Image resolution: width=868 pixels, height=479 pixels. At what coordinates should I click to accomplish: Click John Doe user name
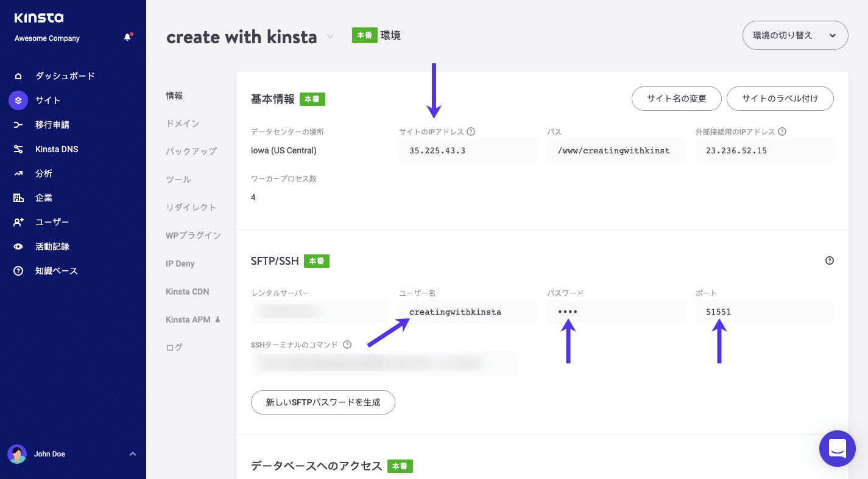click(50, 454)
